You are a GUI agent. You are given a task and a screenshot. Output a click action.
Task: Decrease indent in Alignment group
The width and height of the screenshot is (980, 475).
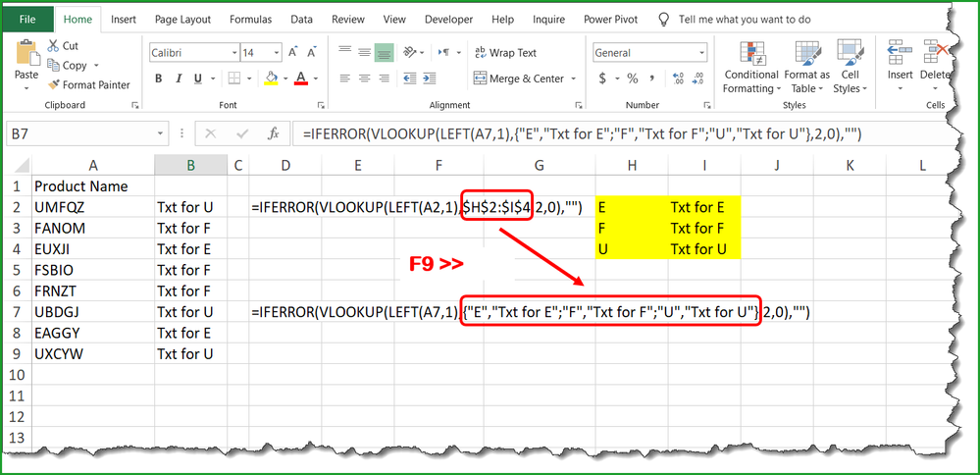click(x=410, y=79)
